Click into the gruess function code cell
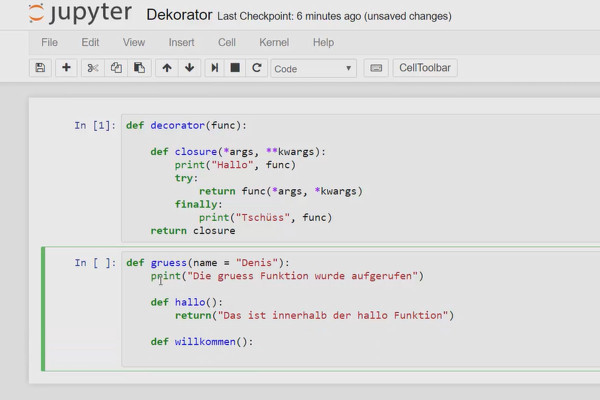The image size is (600, 400). [x=360, y=309]
